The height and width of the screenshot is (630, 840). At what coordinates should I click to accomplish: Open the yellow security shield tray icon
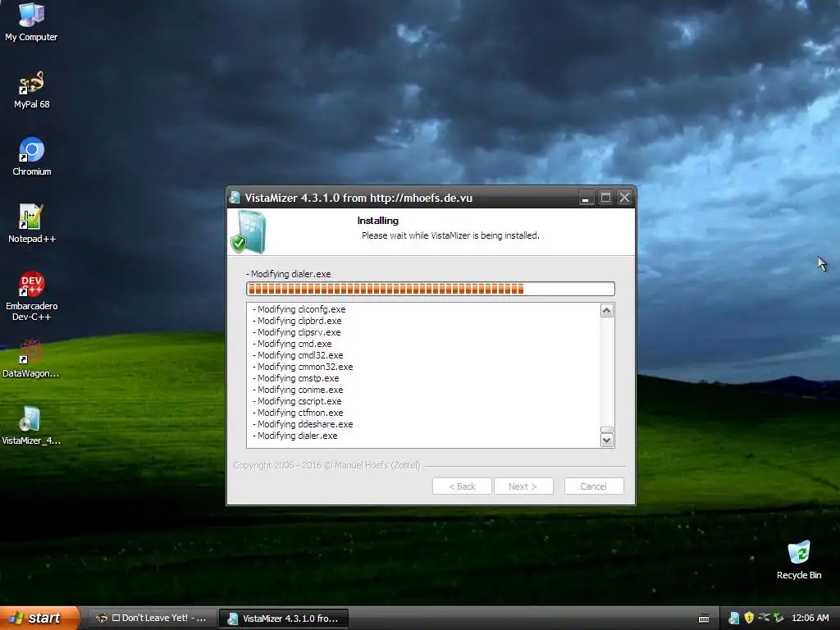coord(749,619)
